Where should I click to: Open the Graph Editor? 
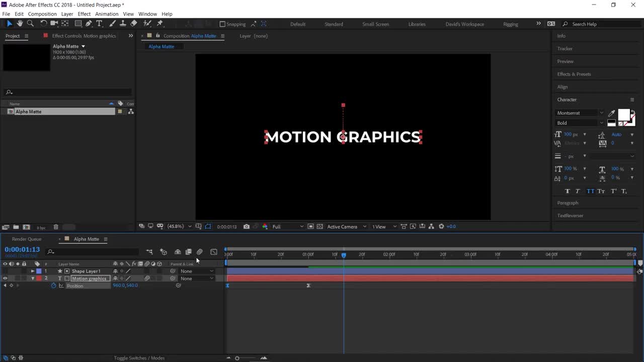tap(214, 252)
